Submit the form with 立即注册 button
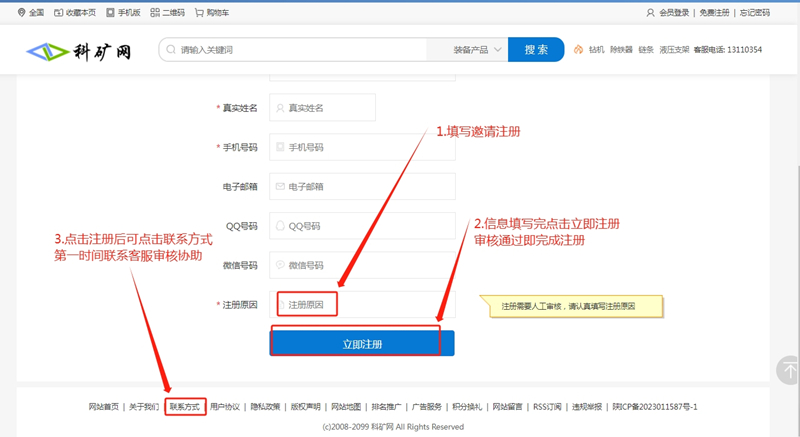Screen dimensions: 800x437 [x=362, y=344]
